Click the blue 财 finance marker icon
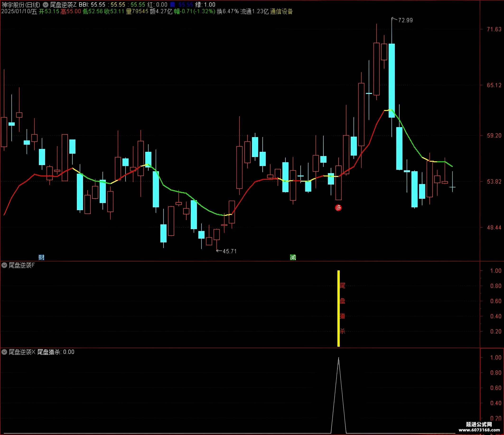 [41, 257]
